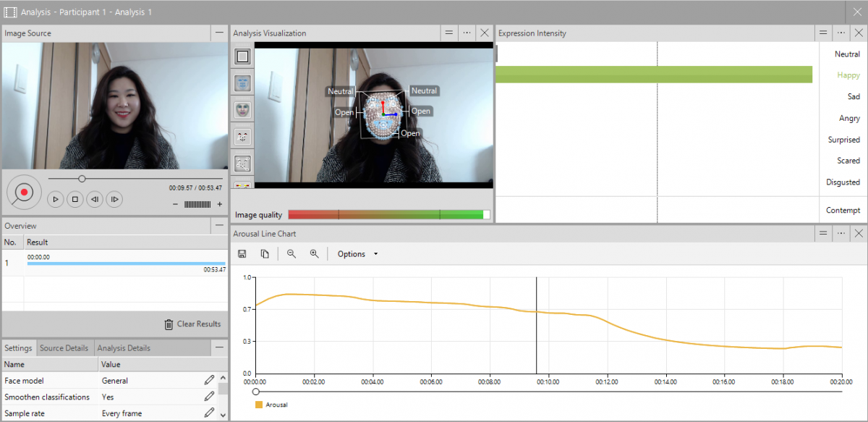Viewport: 868px width, 422px height.
Task: Save the Arousal Line Chart as image
Action: tap(242, 253)
